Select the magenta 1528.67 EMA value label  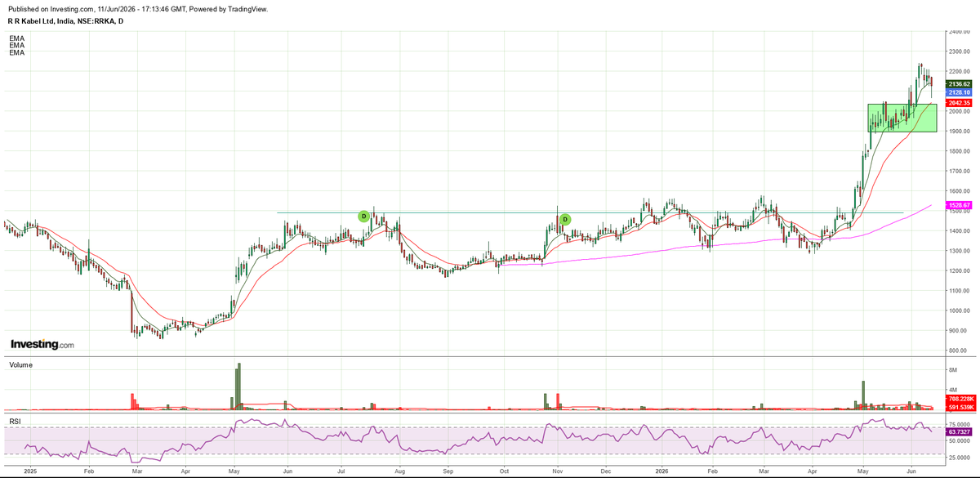coord(958,204)
